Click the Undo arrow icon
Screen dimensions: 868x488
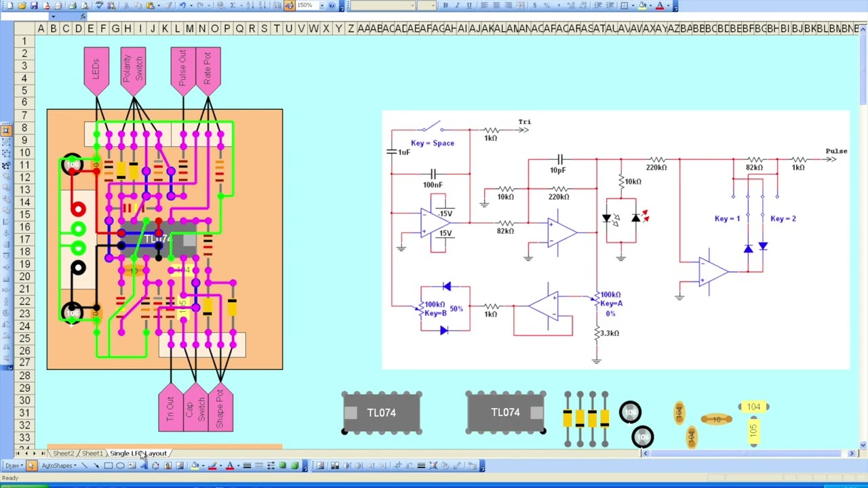tap(182, 5)
